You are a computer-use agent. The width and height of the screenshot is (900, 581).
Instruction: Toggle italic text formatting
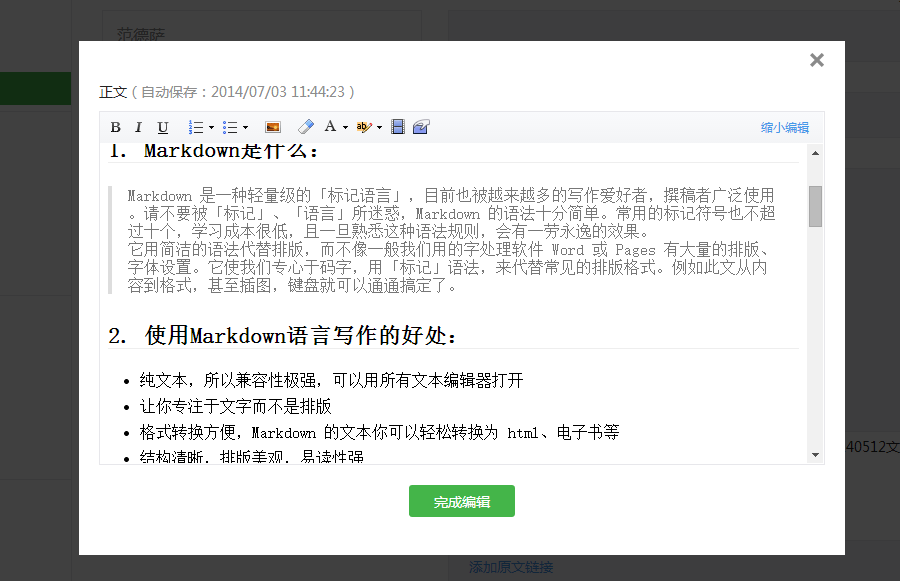pyautogui.click(x=139, y=127)
